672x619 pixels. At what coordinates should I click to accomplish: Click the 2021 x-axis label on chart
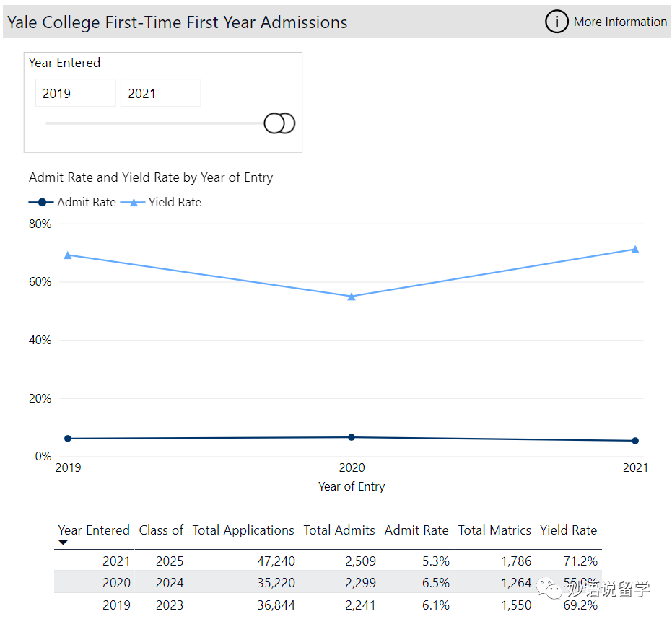(635, 467)
